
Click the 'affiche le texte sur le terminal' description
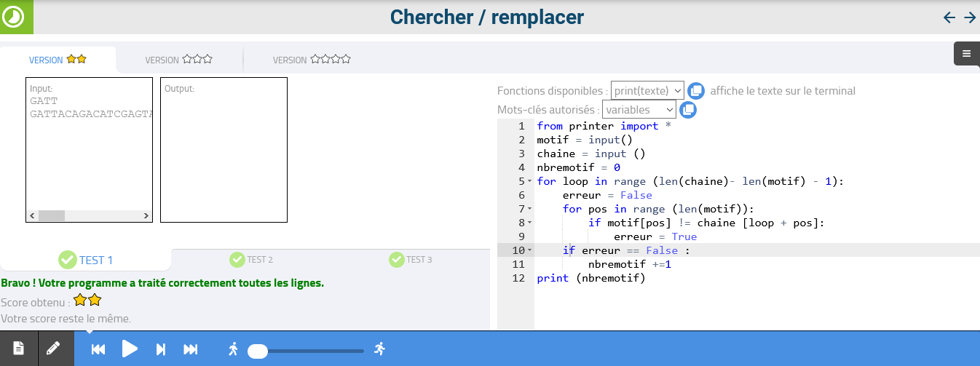coord(783,91)
